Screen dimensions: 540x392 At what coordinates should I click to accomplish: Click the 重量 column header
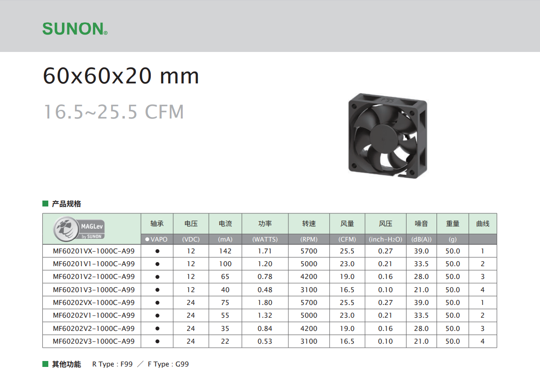point(453,223)
